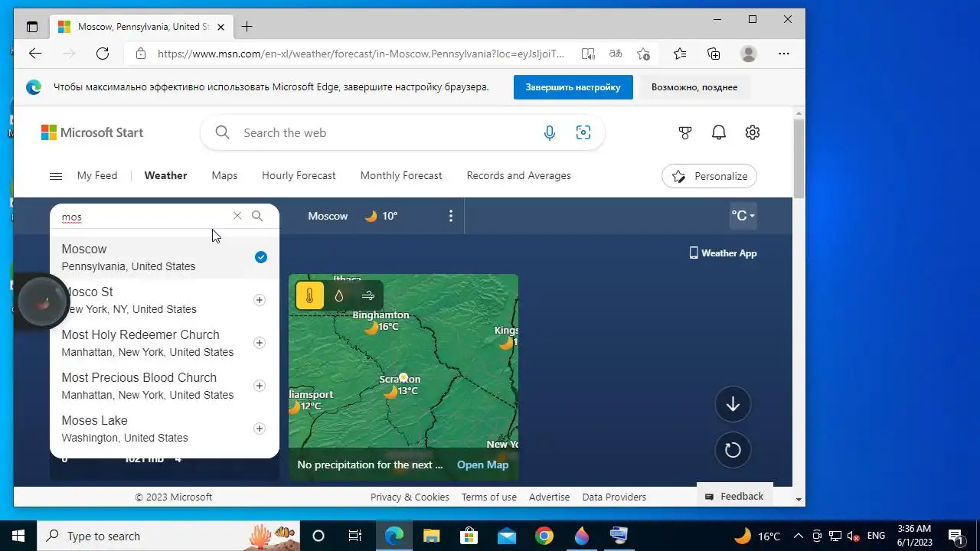980x551 pixels.
Task: Open Monthly Forecast tab
Action: click(x=401, y=175)
